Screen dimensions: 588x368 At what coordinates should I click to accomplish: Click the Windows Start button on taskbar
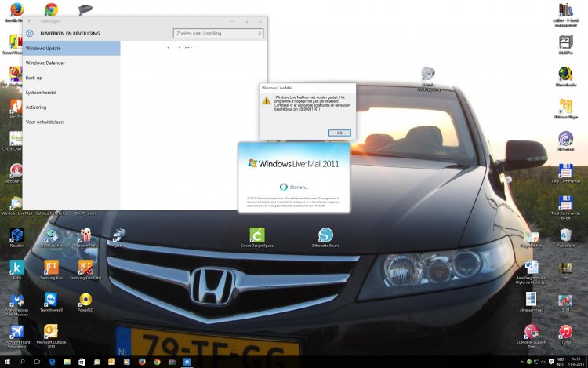point(7,362)
